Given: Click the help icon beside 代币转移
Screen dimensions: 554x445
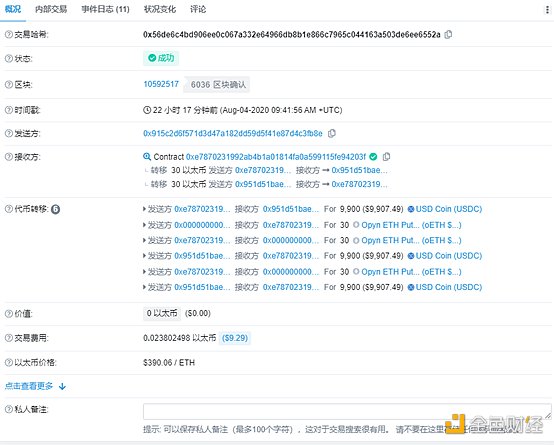Looking at the screenshot, I should click(x=8, y=209).
